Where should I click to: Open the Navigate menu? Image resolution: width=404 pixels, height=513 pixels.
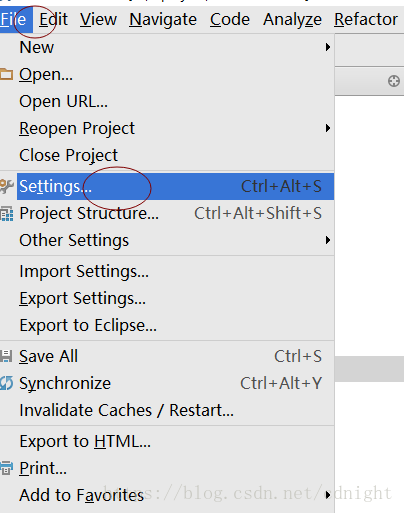point(163,19)
